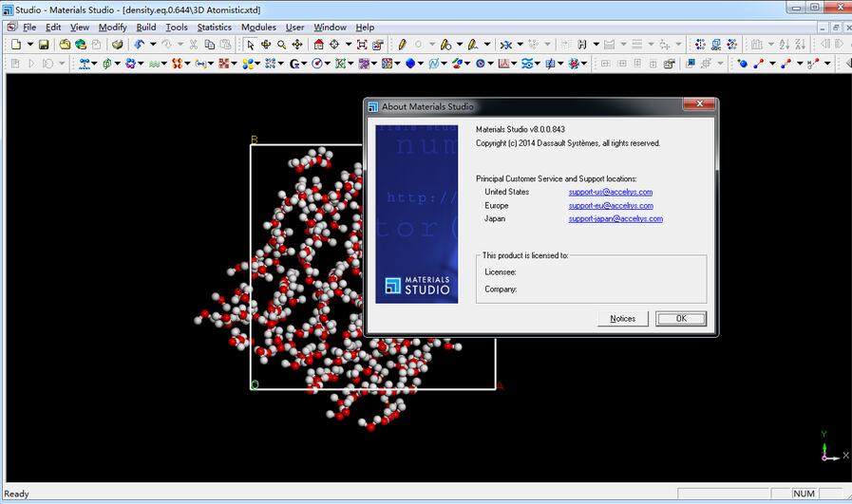Screen dimensions: 852x504
Task: Open the Edit menu
Action: tap(52, 28)
